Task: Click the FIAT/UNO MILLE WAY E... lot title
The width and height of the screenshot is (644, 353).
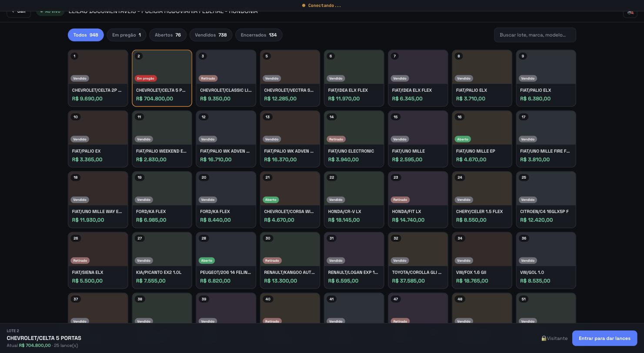Action: [x=97, y=212]
